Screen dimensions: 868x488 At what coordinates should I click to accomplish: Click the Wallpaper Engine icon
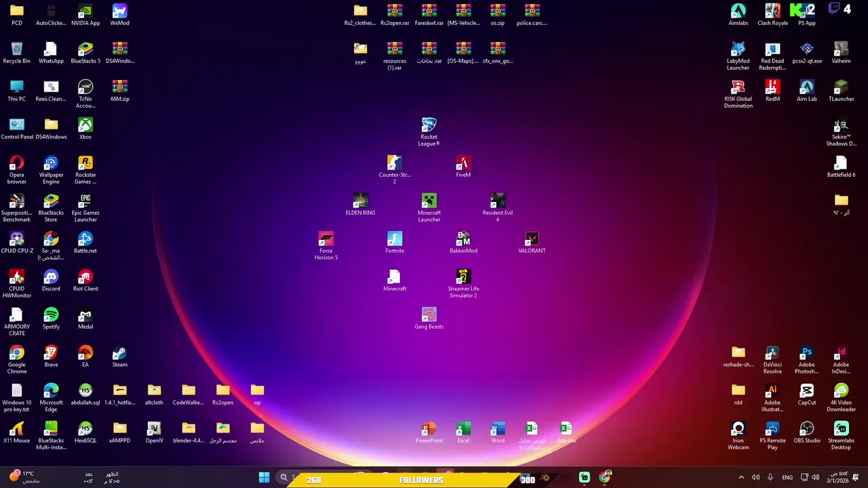pyautogui.click(x=51, y=169)
